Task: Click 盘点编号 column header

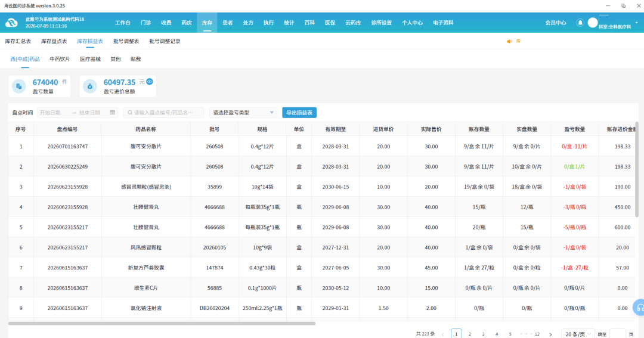Action: click(67, 129)
